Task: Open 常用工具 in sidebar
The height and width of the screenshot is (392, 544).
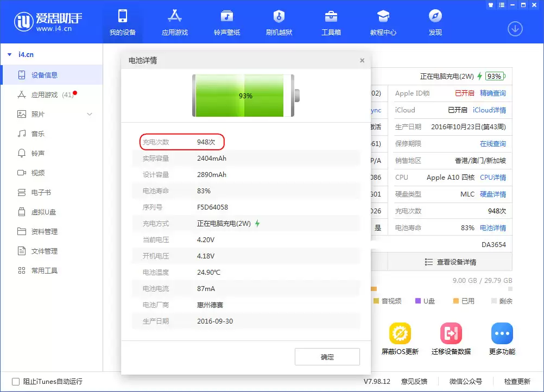Action: pyautogui.click(x=52, y=270)
